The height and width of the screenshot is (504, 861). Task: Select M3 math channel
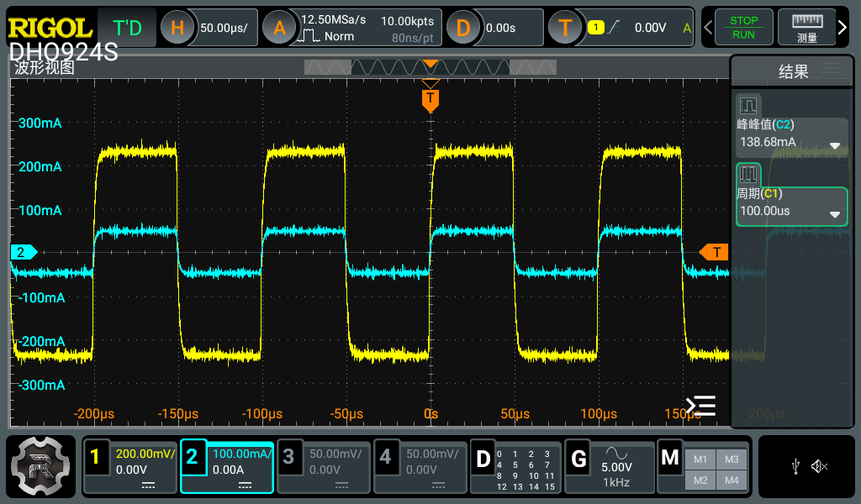[x=732, y=459]
